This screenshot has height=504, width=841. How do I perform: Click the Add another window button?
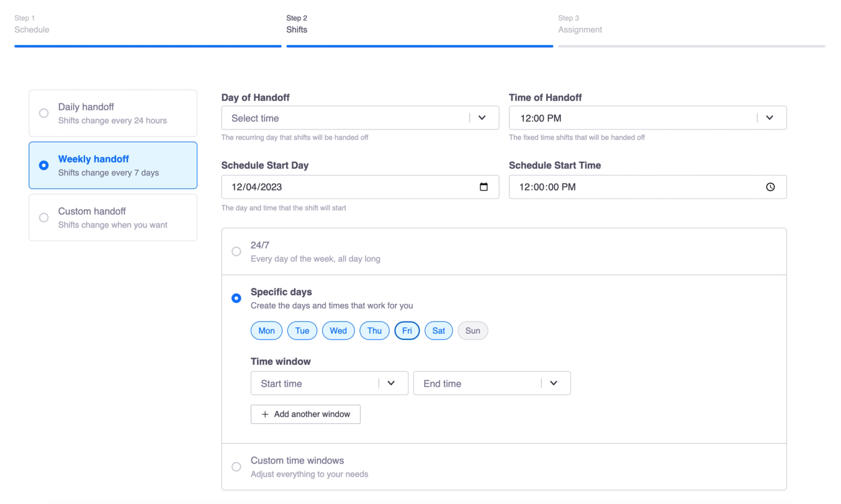pos(306,414)
